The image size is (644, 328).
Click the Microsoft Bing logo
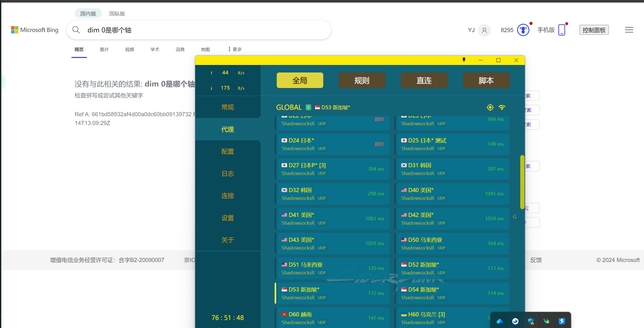35,30
